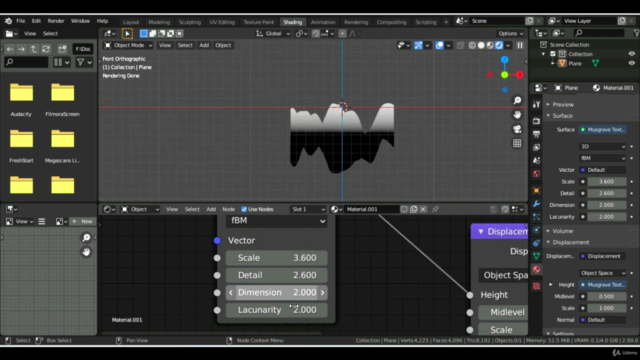Open the Global transform orientation dropdown
The image size is (640, 360).
click(x=273, y=34)
